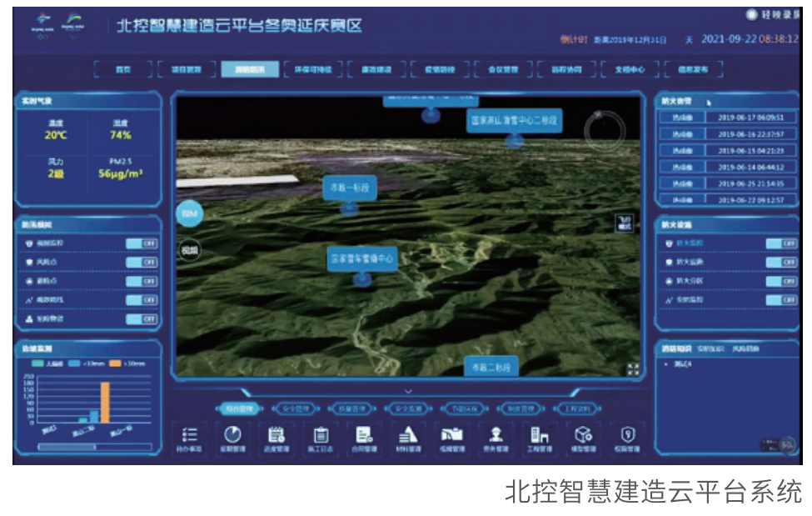Select 综合管理 category button
The image size is (812, 516).
click(239, 408)
